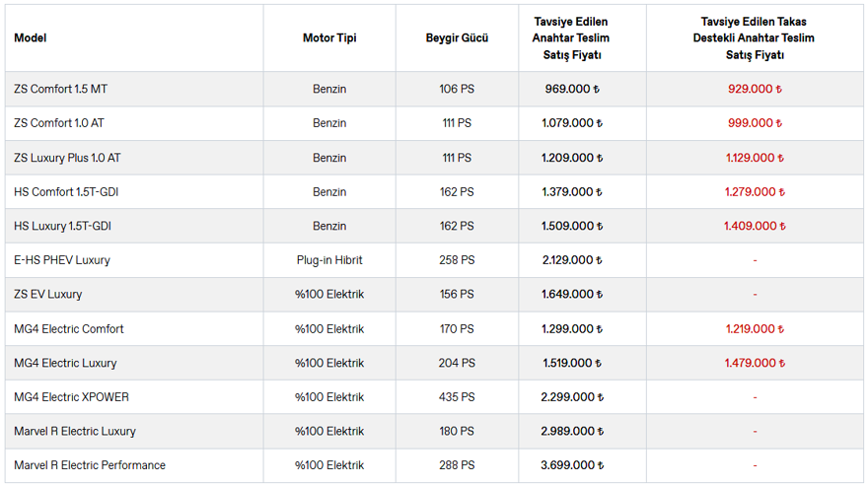Select the HS Comfort 1.5T-GDI row name
Screen dimensions: 868x486
click(66, 192)
